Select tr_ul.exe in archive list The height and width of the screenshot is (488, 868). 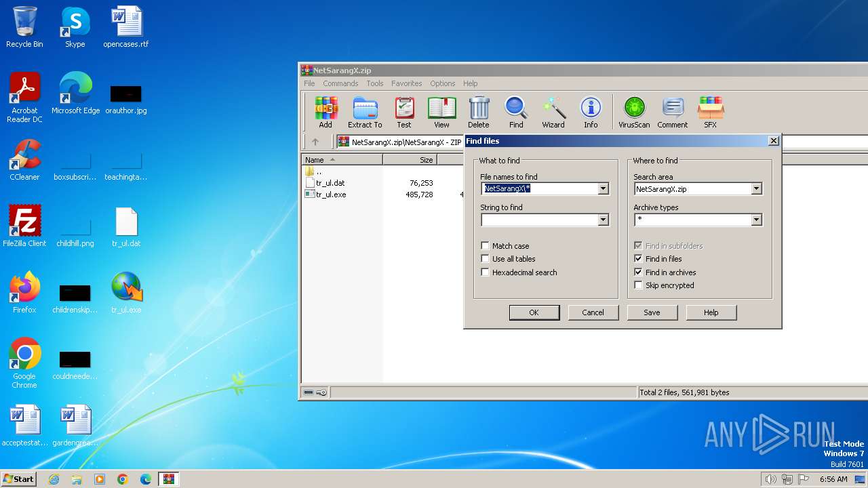pos(330,195)
